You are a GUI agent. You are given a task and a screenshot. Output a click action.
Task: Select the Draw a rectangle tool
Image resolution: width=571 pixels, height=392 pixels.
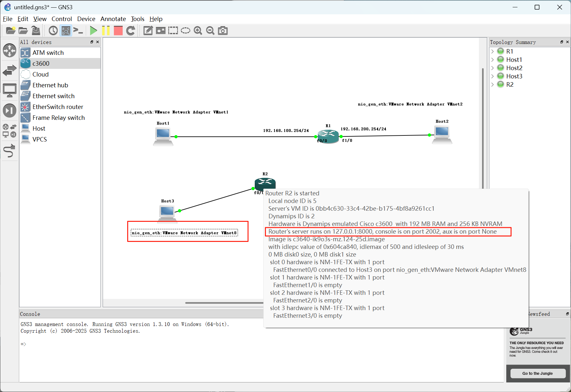pyautogui.click(x=173, y=31)
